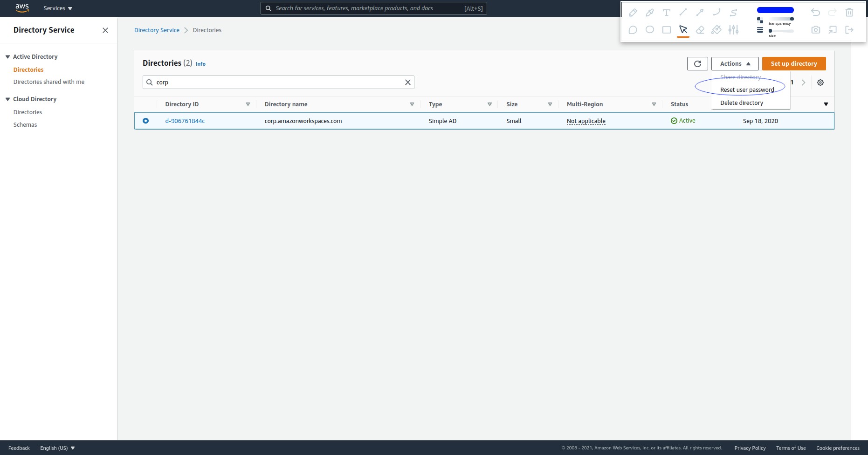Viewport: 868px width, 455px height.
Task: Select the Pencil annotation tool
Action: tap(633, 13)
